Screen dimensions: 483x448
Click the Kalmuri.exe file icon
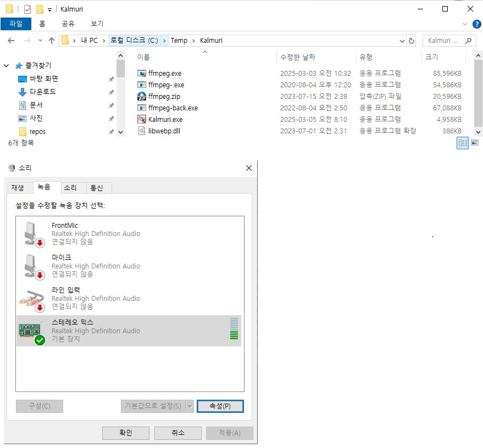click(142, 119)
